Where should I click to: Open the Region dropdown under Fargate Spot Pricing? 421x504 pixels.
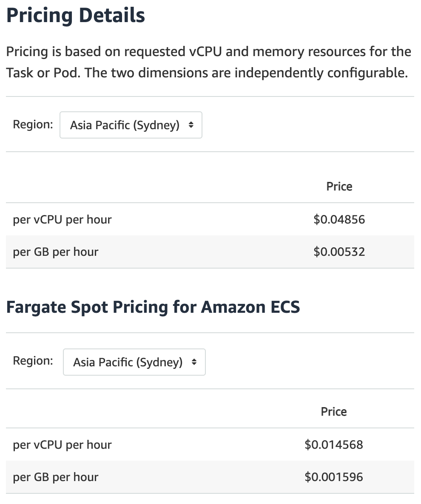tap(134, 362)
